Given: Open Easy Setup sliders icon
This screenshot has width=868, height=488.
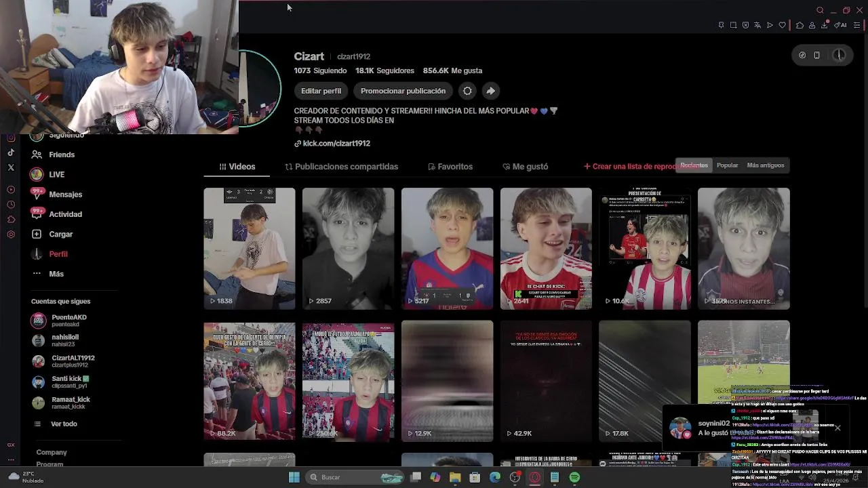Looking at the screenshot, I should pyautogui.click(x=856, y=25).
